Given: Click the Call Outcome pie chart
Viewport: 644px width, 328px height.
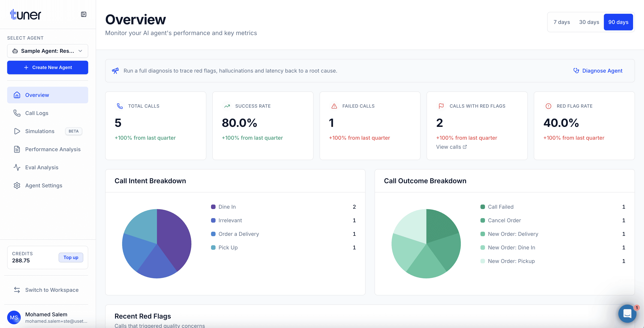Looking at the screenshot, I should (x=426, y=243).
